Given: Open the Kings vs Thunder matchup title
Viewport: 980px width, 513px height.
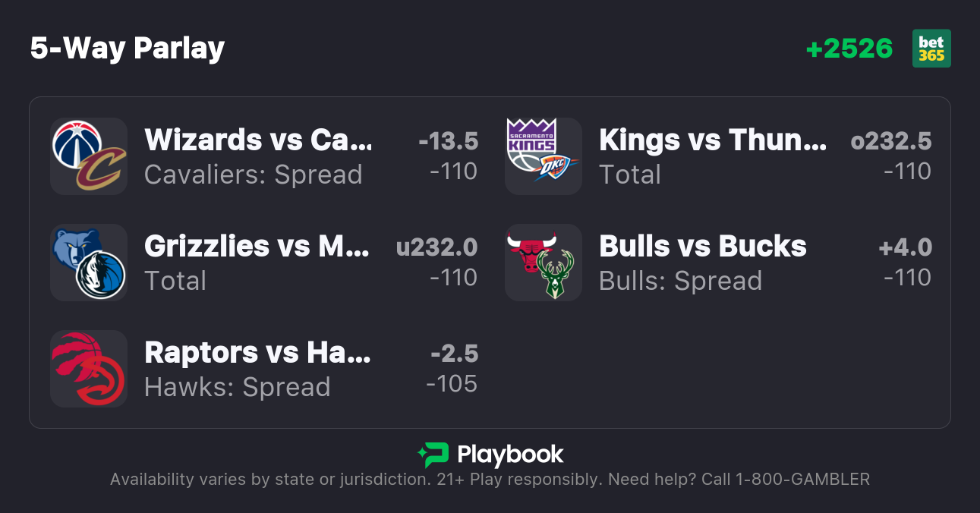Looking at the screenshot, I should point(712,140).
